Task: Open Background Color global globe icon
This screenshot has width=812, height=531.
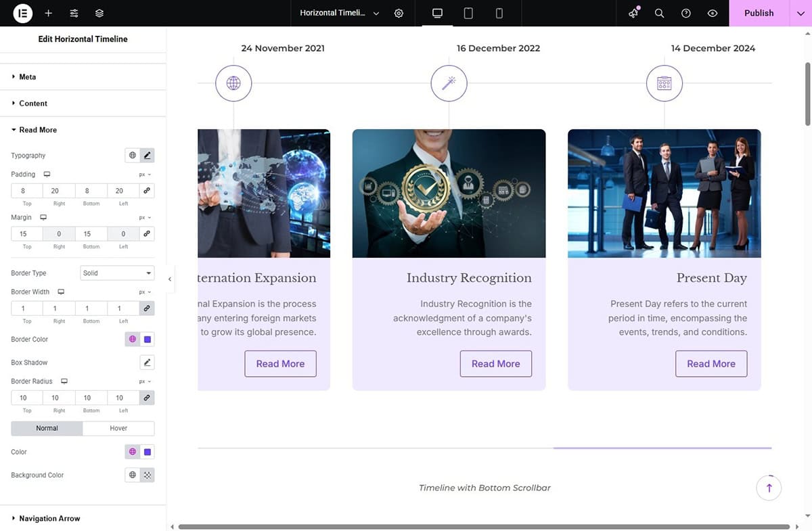Action: click(x=132, y=475)
